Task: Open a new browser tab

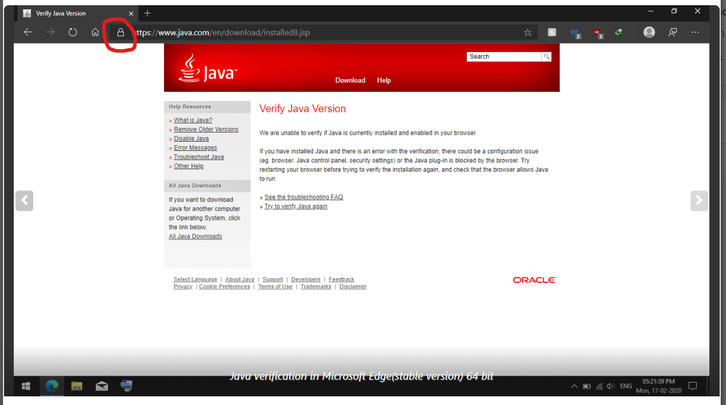Action: tap(147, 13)
